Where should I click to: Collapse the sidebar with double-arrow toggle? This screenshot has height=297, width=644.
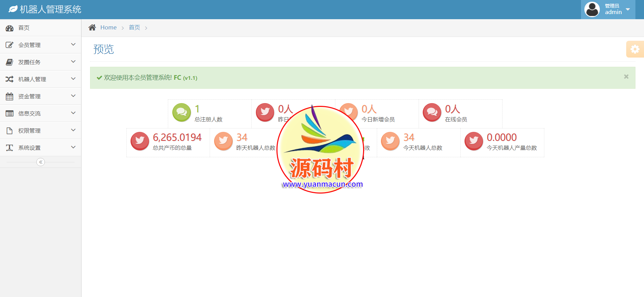coord(40,162)
